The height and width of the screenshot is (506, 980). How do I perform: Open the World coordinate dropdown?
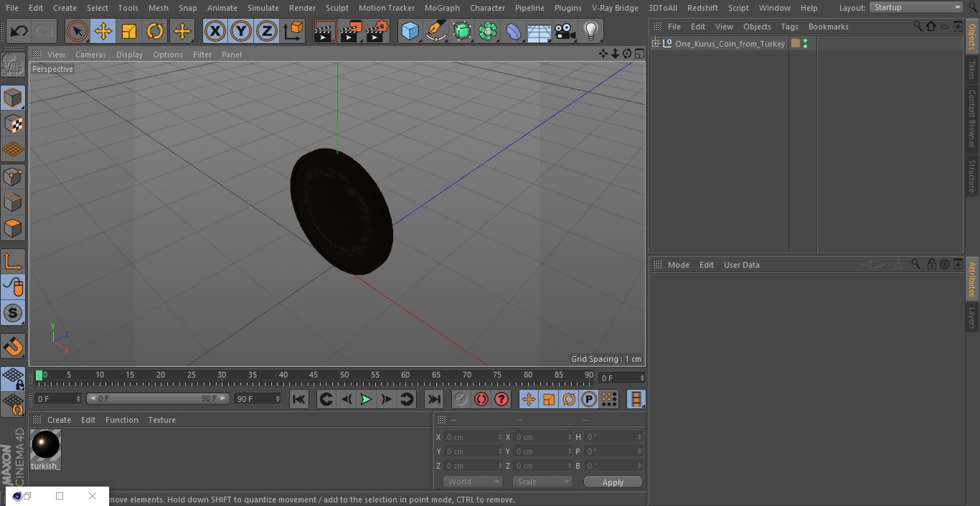[x=473, y=482]
